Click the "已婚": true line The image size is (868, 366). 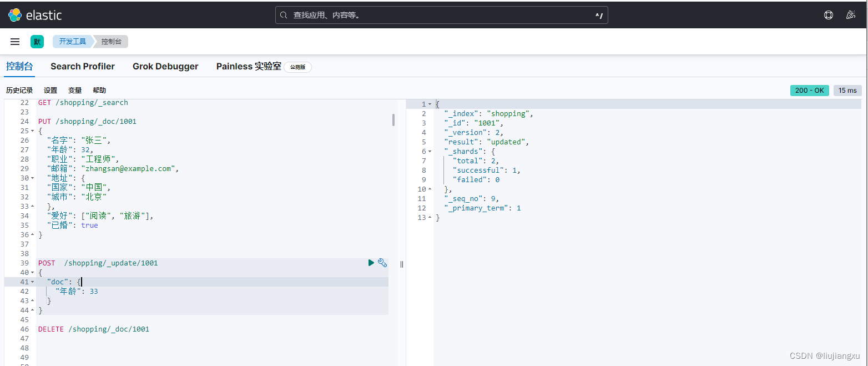point(72,225)
